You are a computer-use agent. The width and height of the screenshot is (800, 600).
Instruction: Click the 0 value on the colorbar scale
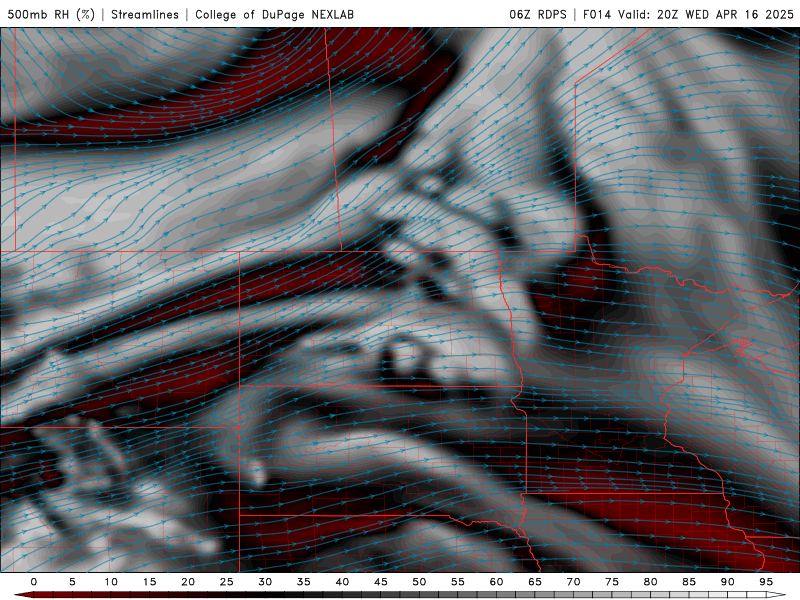(x=34, y=582)
